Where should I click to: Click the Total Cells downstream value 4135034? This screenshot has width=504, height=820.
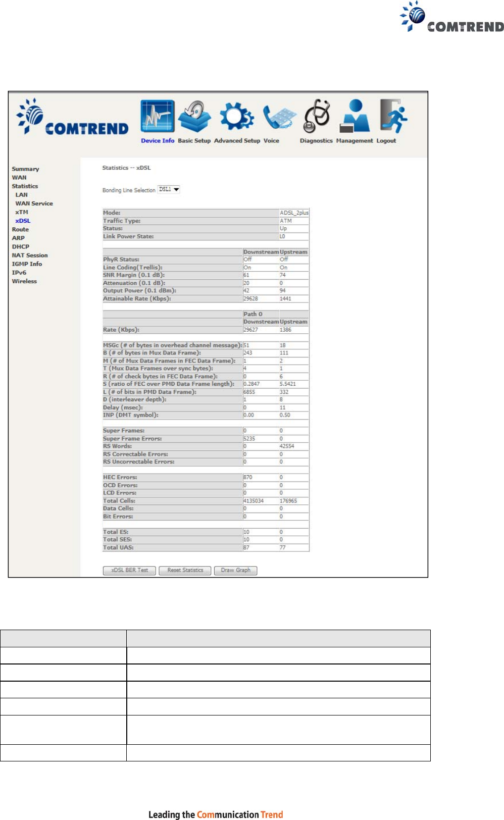[254, 501]
